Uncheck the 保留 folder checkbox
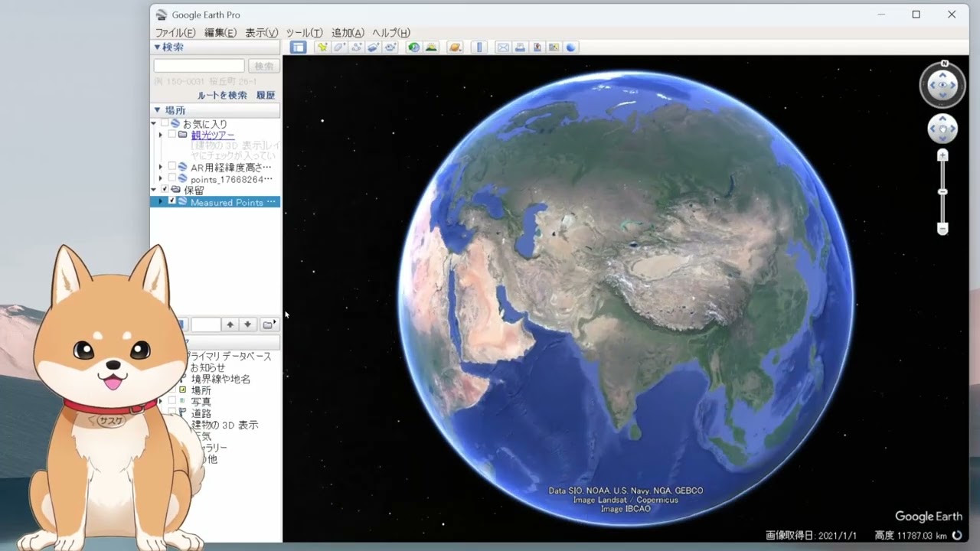 pos(164,190)
